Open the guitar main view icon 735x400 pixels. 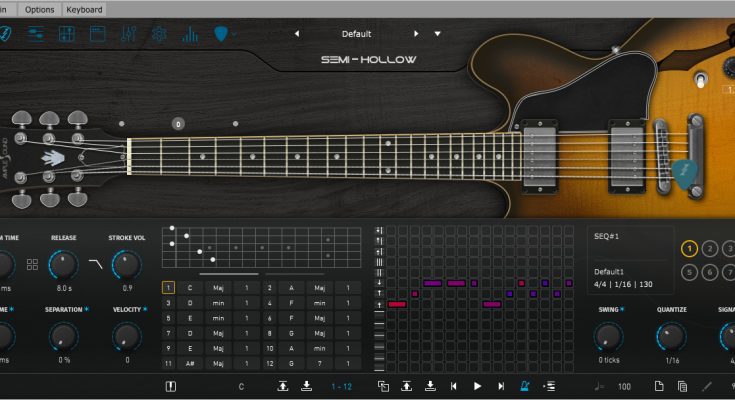(x=5, y=34)
